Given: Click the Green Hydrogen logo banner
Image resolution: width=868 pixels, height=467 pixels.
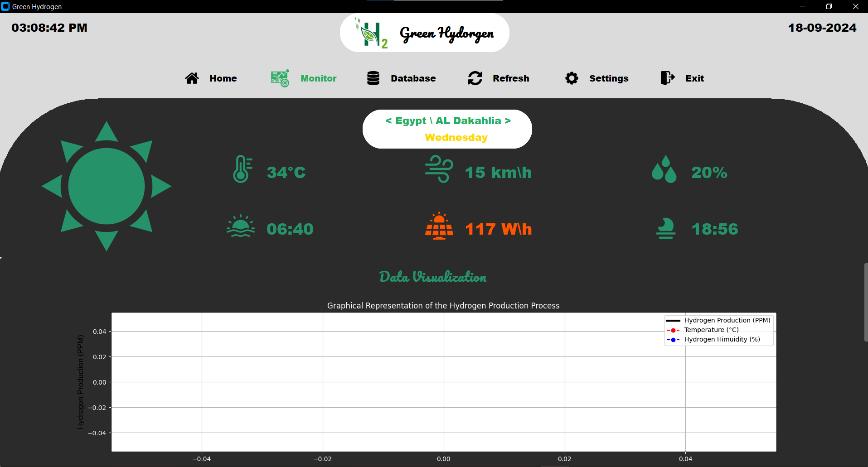Looking at the screenshot, I should (x=424, y=33).
